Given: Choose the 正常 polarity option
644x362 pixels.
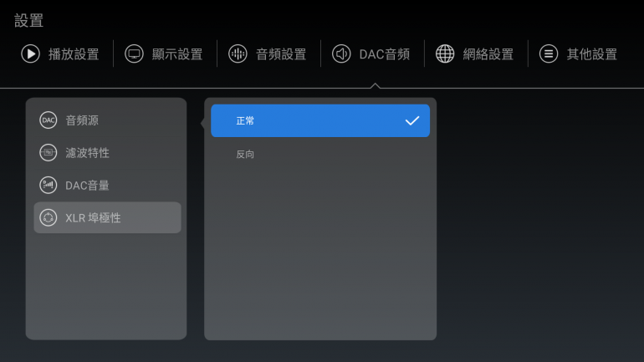Looking at the screenshot, I should pyautogui.click(x=320, y=120).
